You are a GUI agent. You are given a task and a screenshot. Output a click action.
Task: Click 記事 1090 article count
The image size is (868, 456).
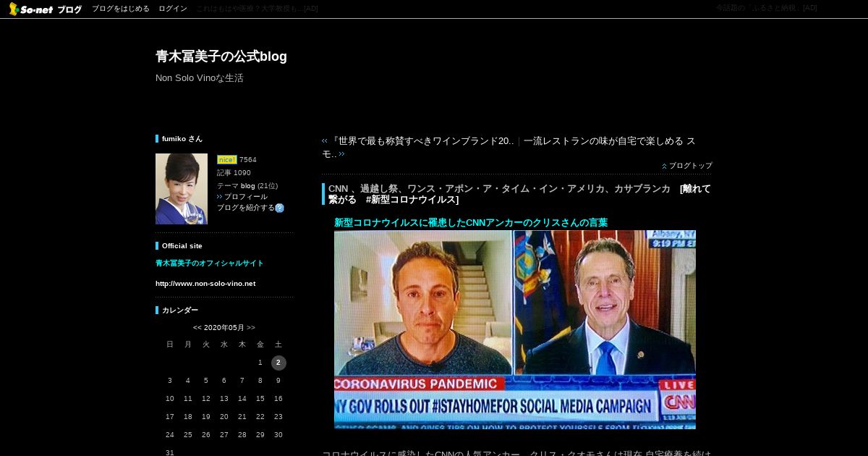pos(234,173)
